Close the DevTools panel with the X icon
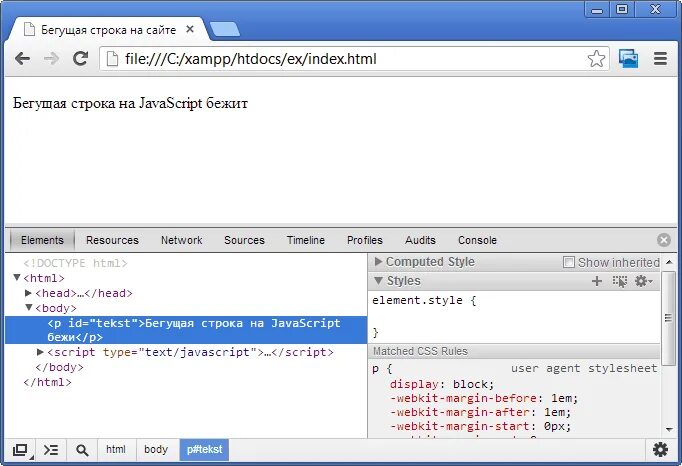The width and height of the screenshot is (682, 466). click(664, 240)
